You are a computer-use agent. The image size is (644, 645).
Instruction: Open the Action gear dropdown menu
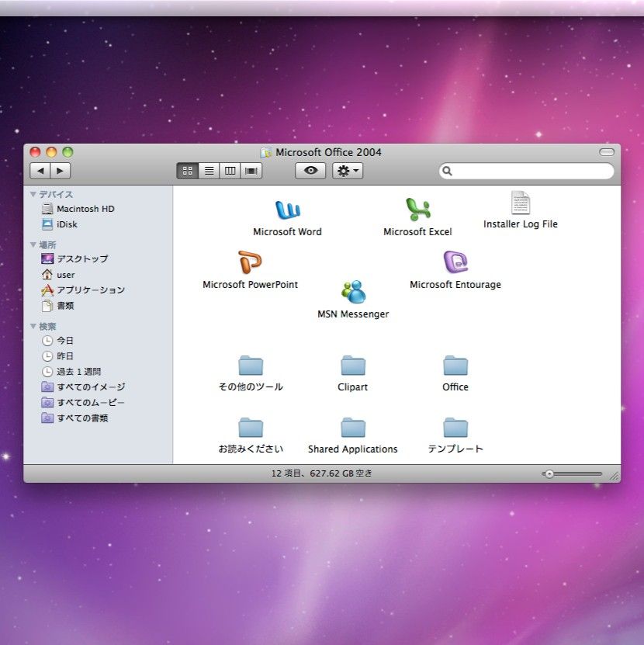pyautogui.click(x=348, y=171)
